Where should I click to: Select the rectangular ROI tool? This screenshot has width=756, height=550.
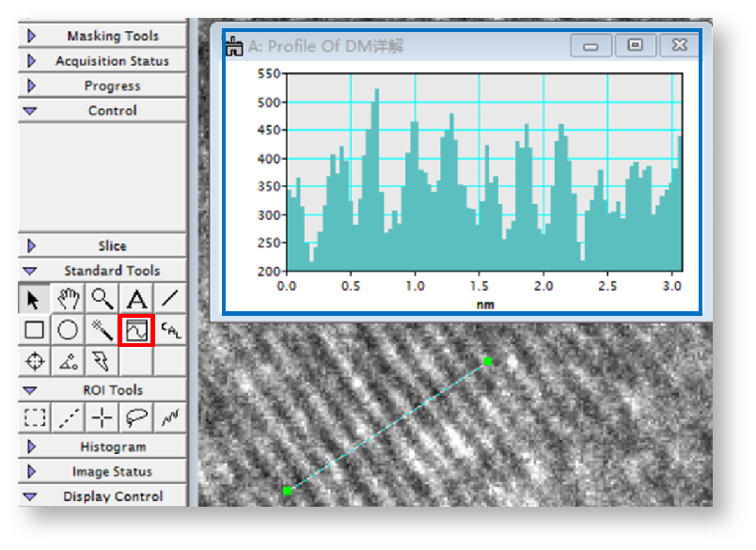point(35,417)
